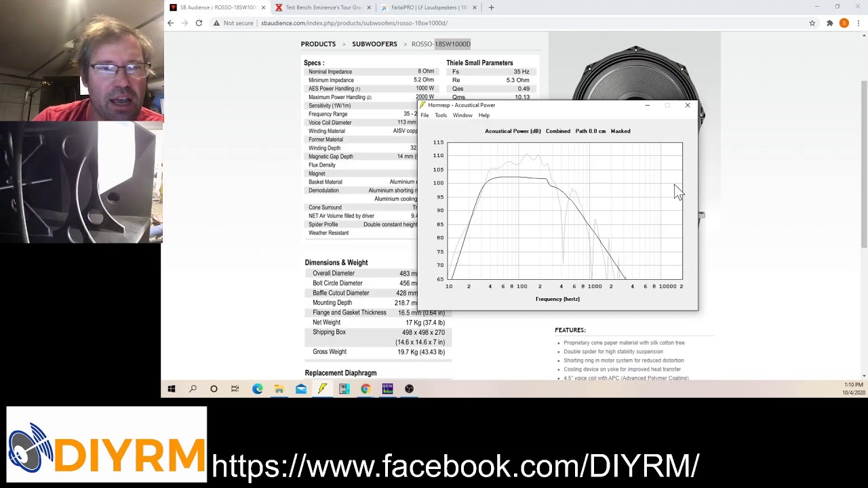The image size is (868, 488).
Task: Open Windows taskbar search
Action: coord(193,388)
